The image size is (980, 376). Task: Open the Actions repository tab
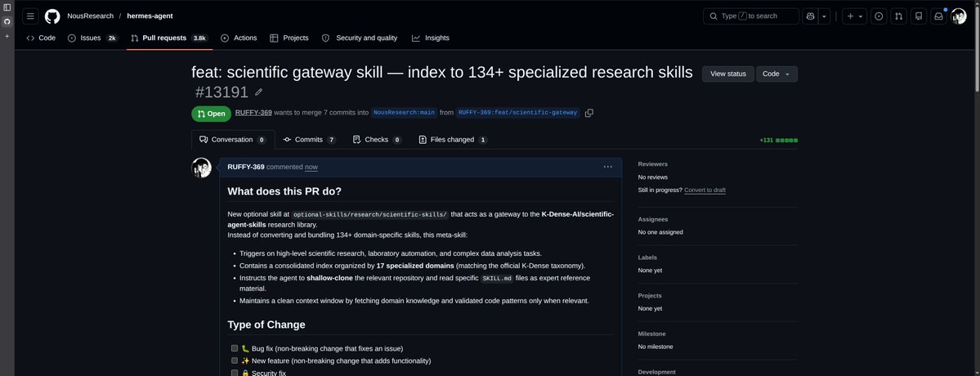coord(239,38)
